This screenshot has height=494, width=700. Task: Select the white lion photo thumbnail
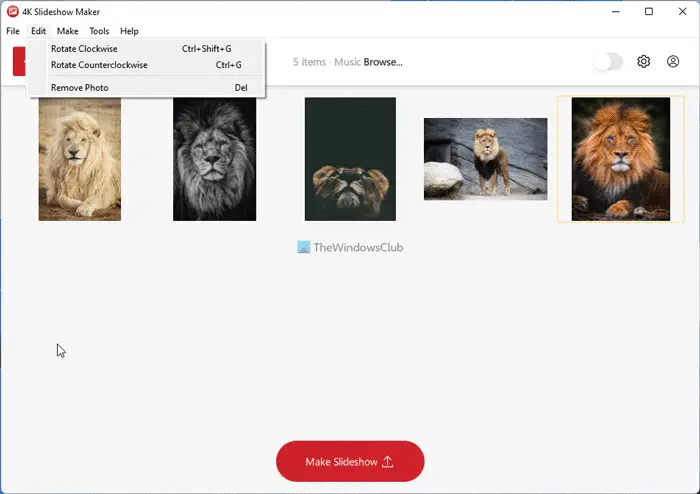[x=79, y=159]
